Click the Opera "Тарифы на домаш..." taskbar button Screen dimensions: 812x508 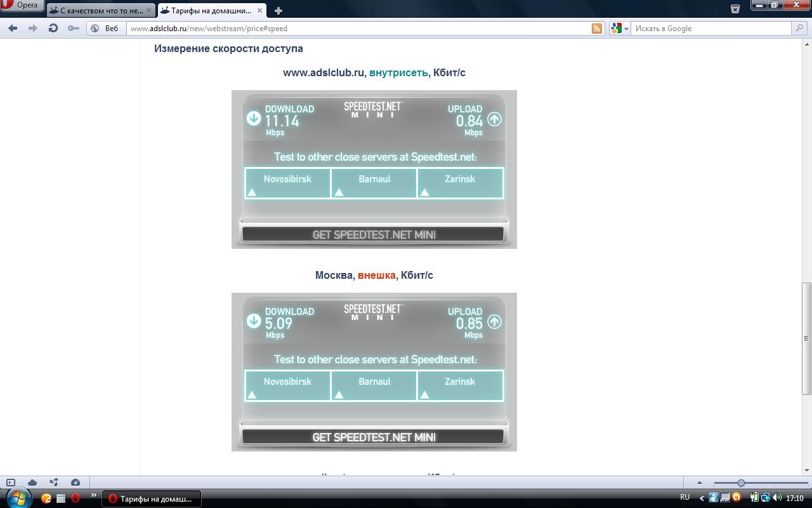pyautogui.click(x=152, y=498)
